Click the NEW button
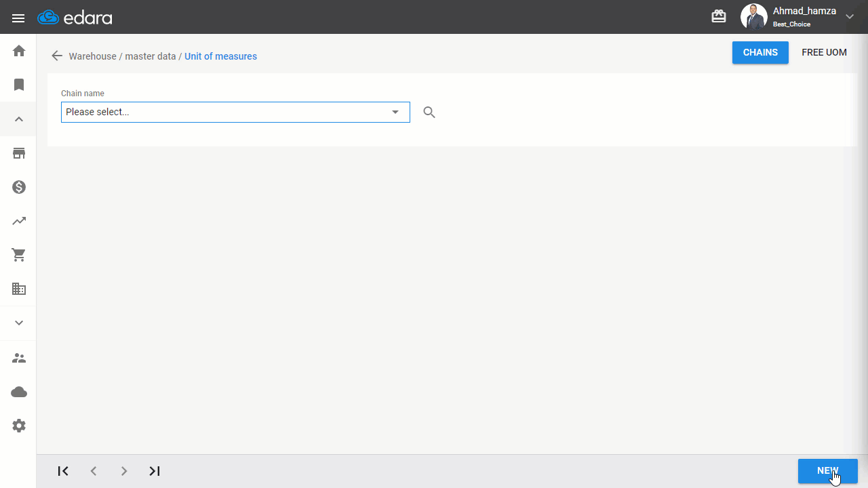 pos(828,471)
